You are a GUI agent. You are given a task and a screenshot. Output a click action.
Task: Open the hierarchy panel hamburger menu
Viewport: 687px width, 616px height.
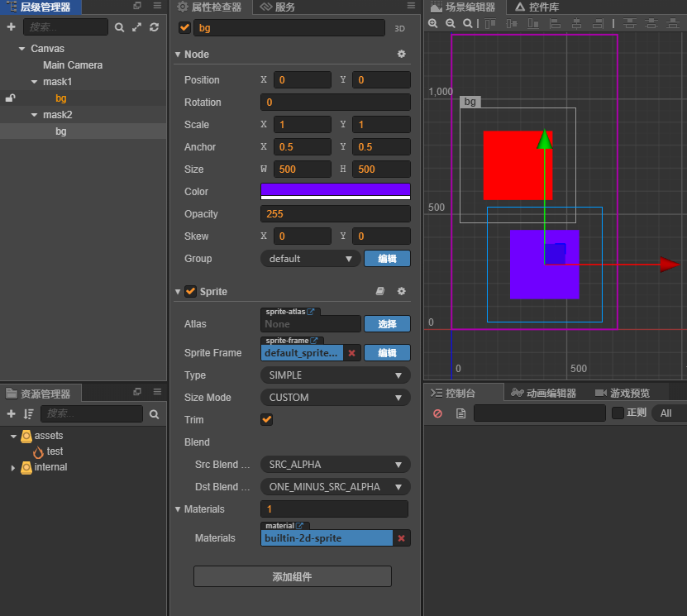157,6
